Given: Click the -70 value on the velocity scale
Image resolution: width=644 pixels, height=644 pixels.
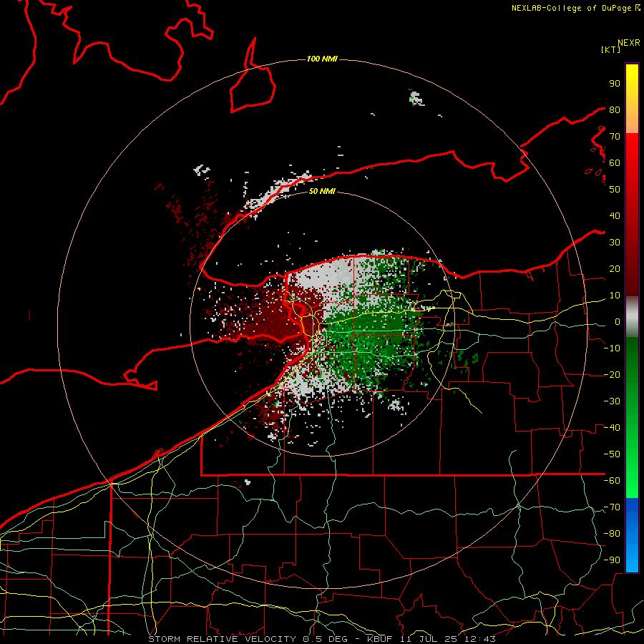Looking at the screenshot, I should pyautogui.click(x=612, y=507).
